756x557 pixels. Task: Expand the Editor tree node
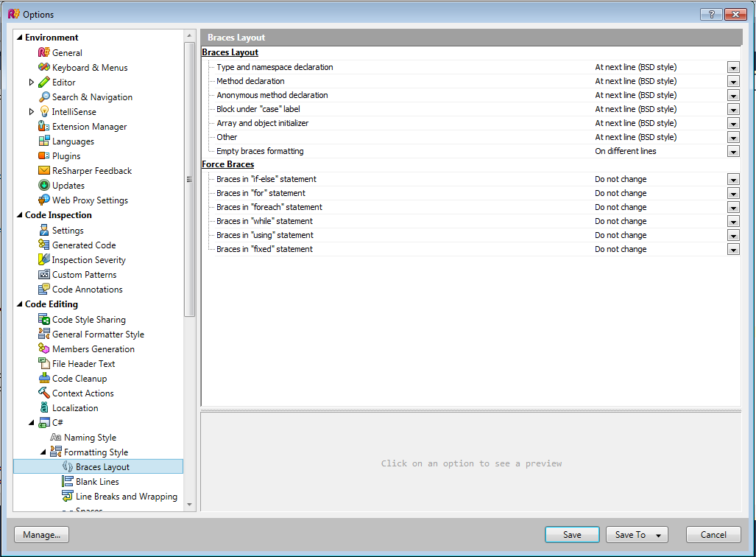(32, 82)
